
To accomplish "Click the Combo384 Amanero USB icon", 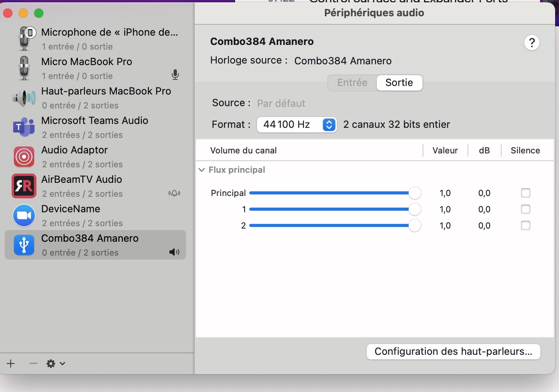I will tap(24, 245).
